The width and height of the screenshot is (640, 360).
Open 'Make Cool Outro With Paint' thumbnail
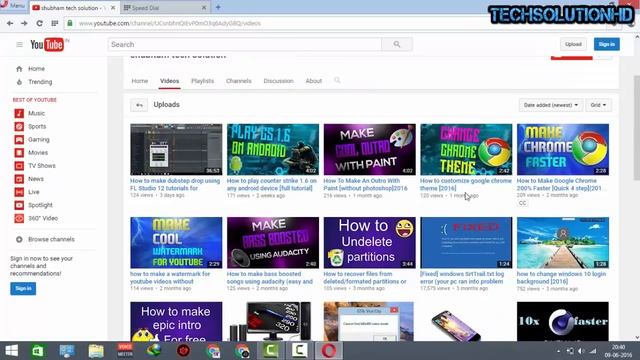tap(370, 149)
